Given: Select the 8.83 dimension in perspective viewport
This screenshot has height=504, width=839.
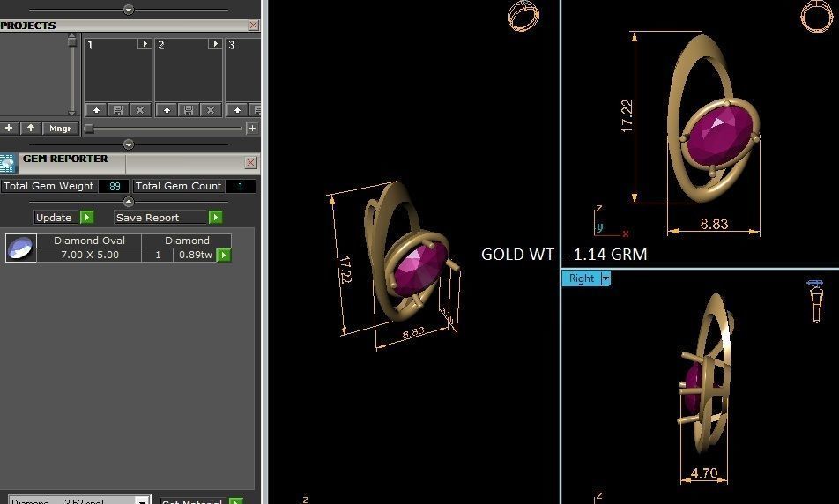Looking at the screenshot, I should click(413, 333).
